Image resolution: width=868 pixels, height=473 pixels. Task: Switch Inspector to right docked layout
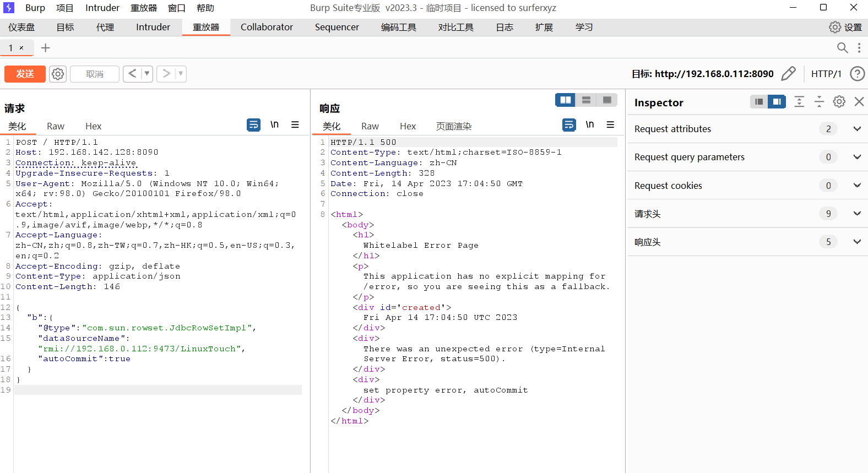777,101
